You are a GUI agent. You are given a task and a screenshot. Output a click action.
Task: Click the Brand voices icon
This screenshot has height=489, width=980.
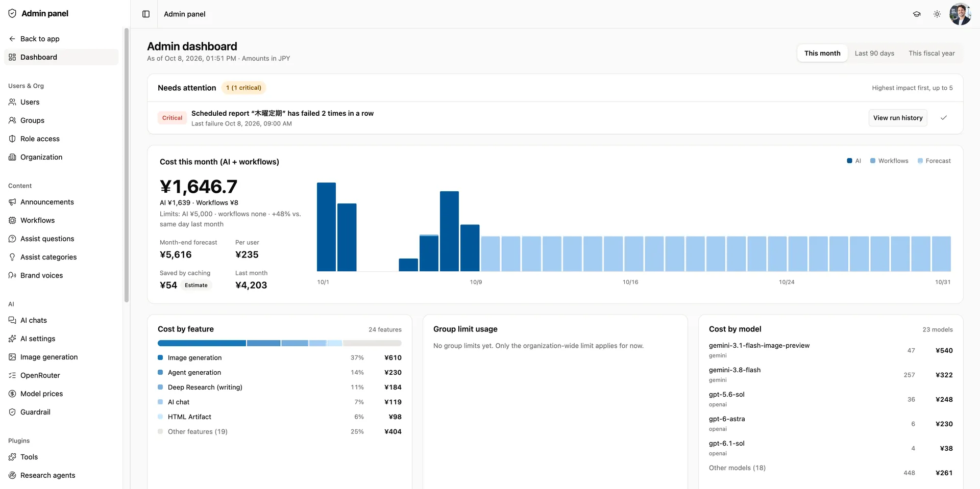[12, 275]
